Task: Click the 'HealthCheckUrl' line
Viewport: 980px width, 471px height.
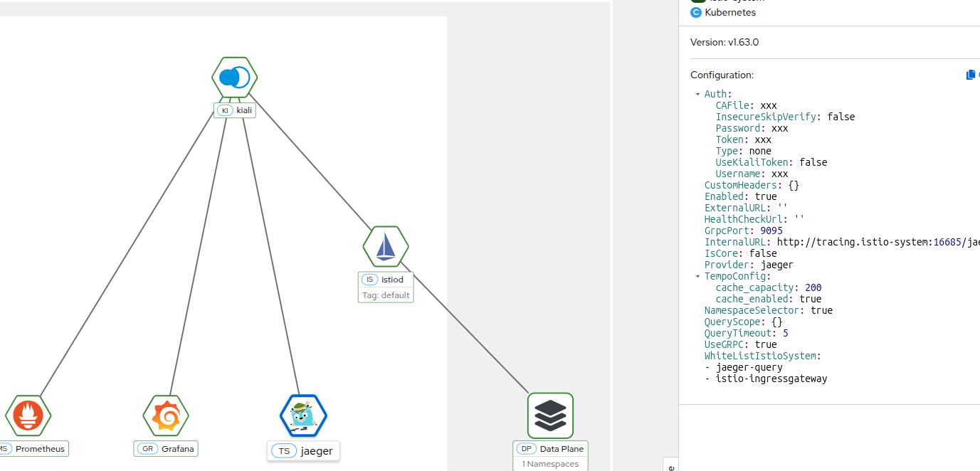Action: (754, 219)
